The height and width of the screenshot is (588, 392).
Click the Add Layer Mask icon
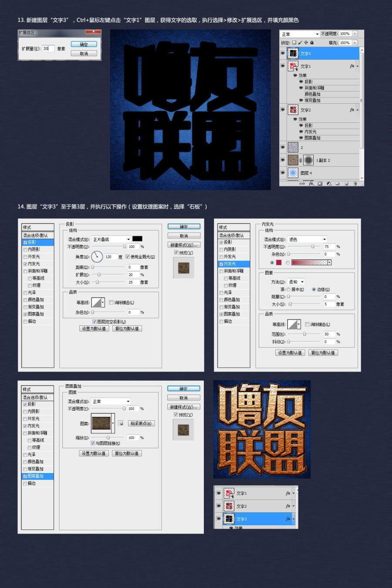[320, 183]
